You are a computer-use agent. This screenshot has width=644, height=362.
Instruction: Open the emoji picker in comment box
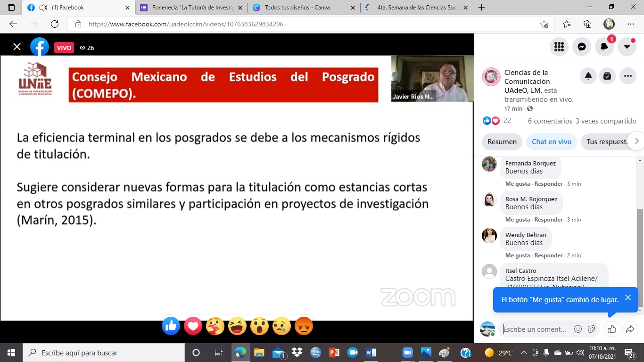click(x=578, y=329)
